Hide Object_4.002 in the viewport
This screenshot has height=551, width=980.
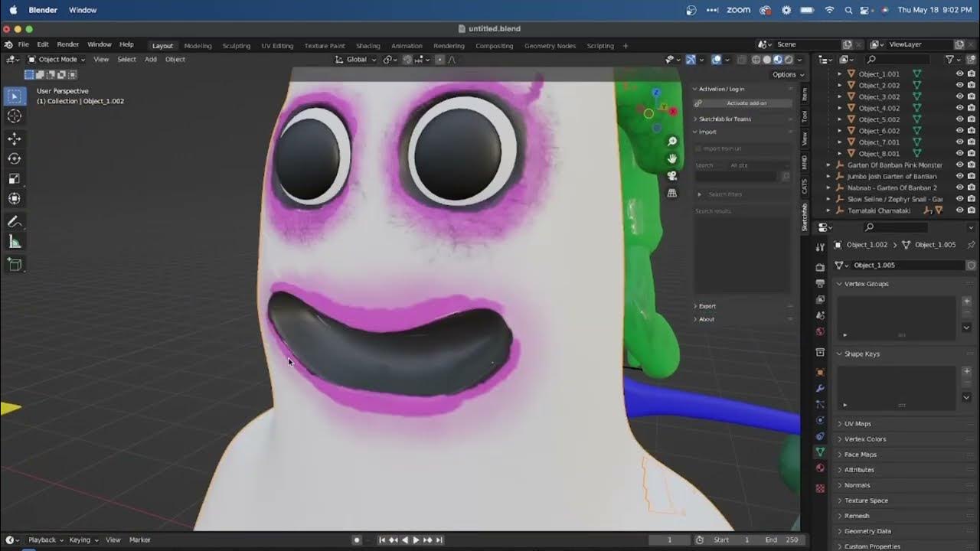click(959, 108)
